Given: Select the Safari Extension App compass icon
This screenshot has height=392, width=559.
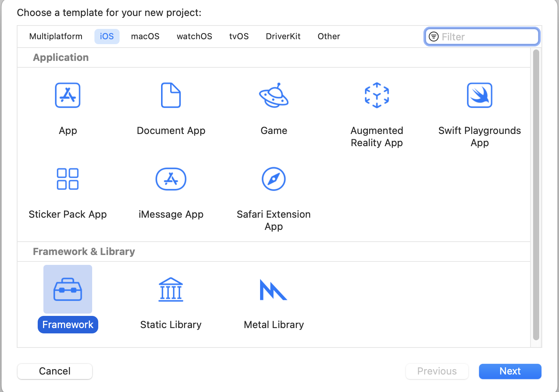Looking at the screenshot, I should click(274, 179).
